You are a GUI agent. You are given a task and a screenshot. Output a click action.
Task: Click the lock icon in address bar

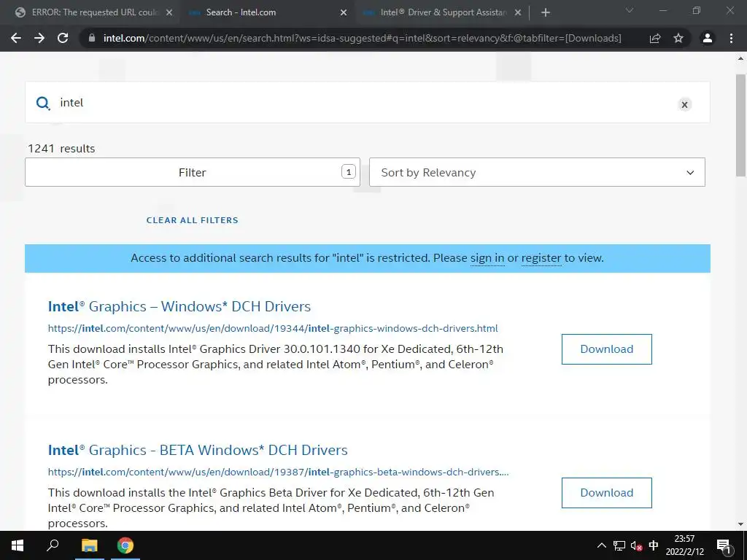pyautogui.click(x=92, y=38)
